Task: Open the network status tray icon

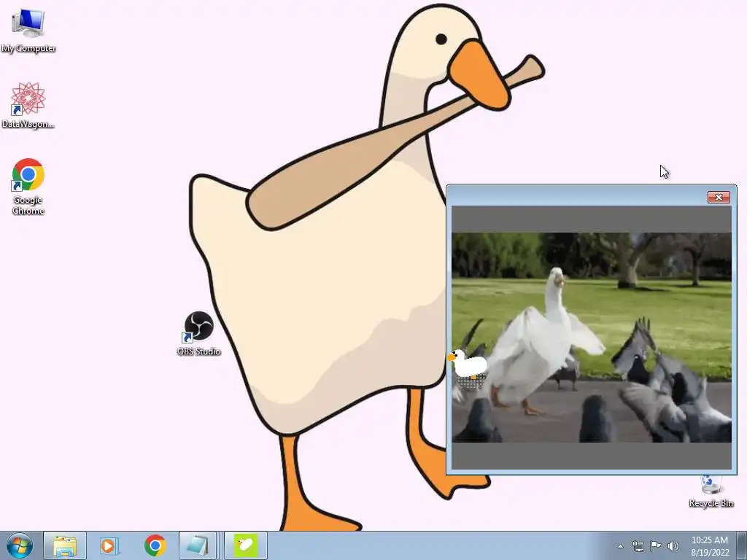Action: [638, 546]
